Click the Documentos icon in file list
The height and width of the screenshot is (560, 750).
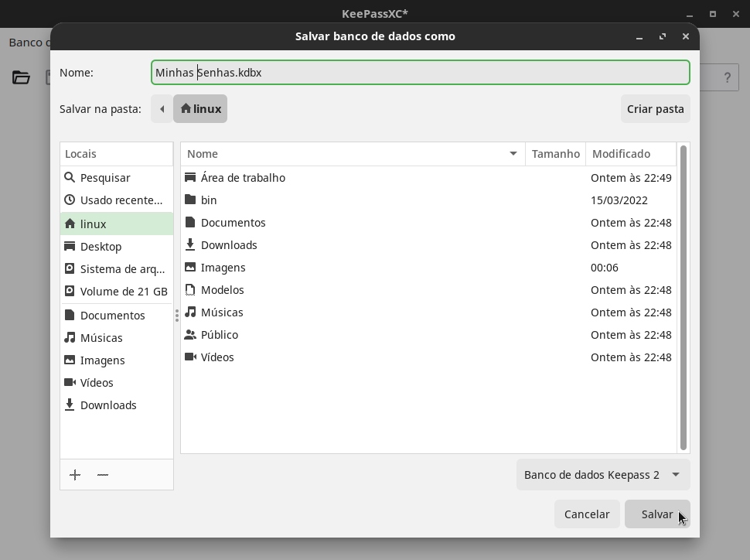(x=190, y=222)
